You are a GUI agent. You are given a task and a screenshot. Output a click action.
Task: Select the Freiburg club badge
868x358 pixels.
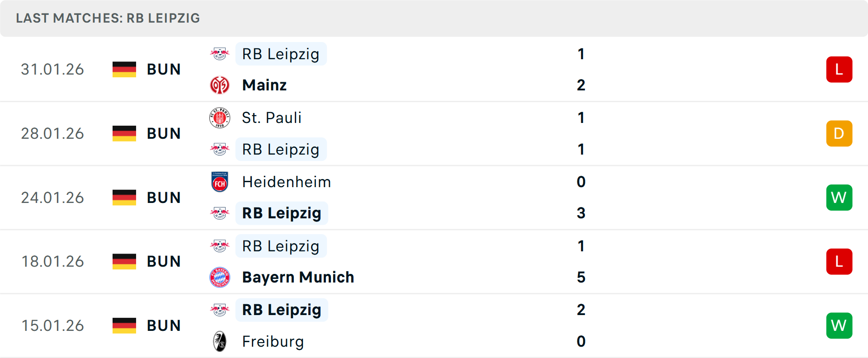pyautogui.click(x=220, y=341)
